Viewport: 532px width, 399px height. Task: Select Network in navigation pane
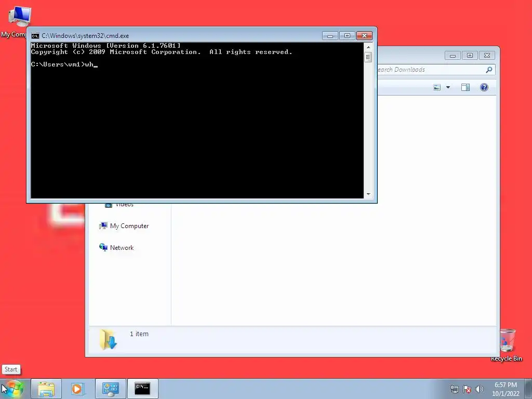[116, 248]
